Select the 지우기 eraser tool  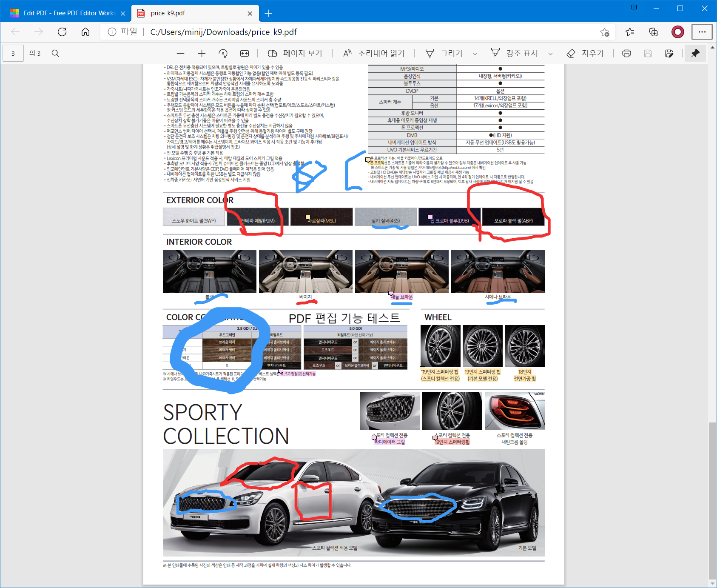click(x=585, y=53)
